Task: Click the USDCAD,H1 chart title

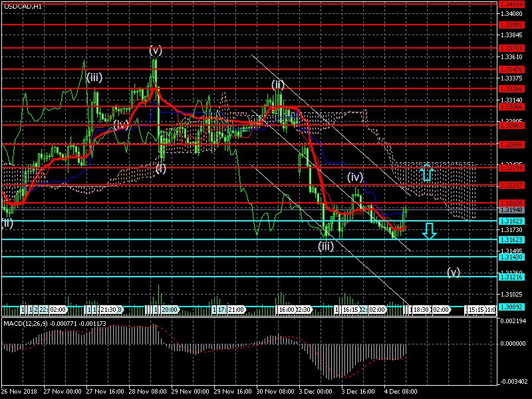Action: [x=23, y=6]
